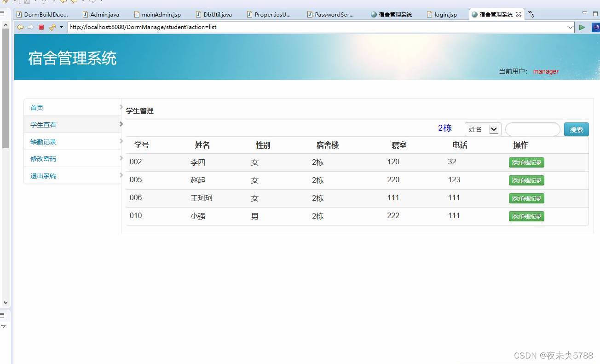600x364 pixels.
Task: Open the 2栋 dormitory link
Action: (x=444, y=129)
